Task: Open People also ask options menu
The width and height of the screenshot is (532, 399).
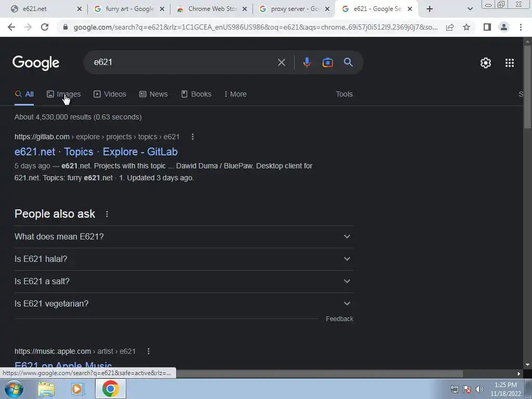Action: tap(107, 214)
